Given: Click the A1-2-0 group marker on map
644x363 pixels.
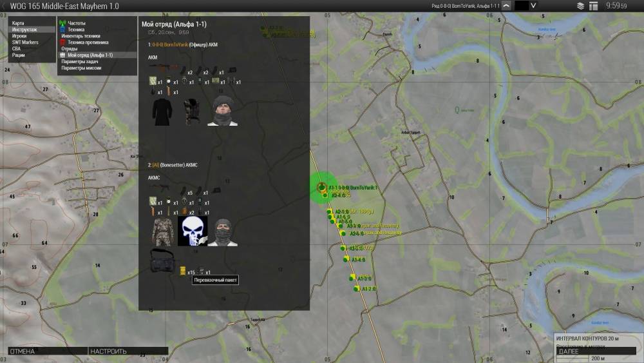Looking at the screenshot, I should pyautogui.click(x=356, y=289).
